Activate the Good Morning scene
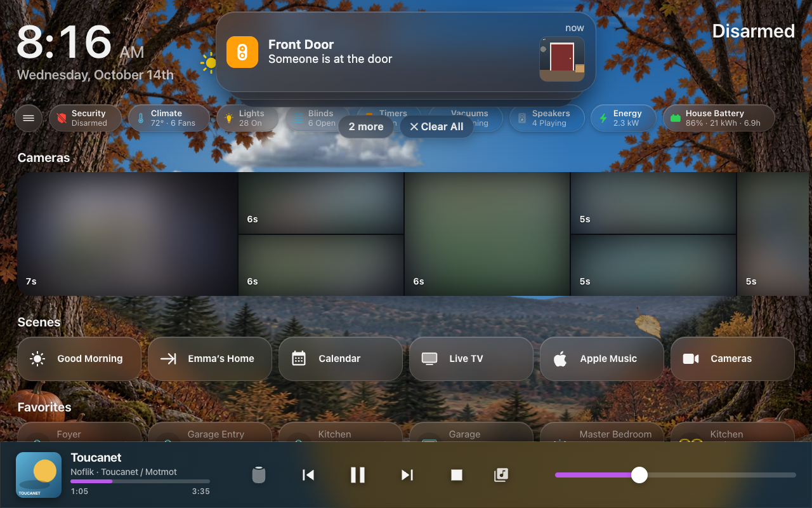Image resolution: width=812 pixels, height=508 pixels. click(79, 359)
